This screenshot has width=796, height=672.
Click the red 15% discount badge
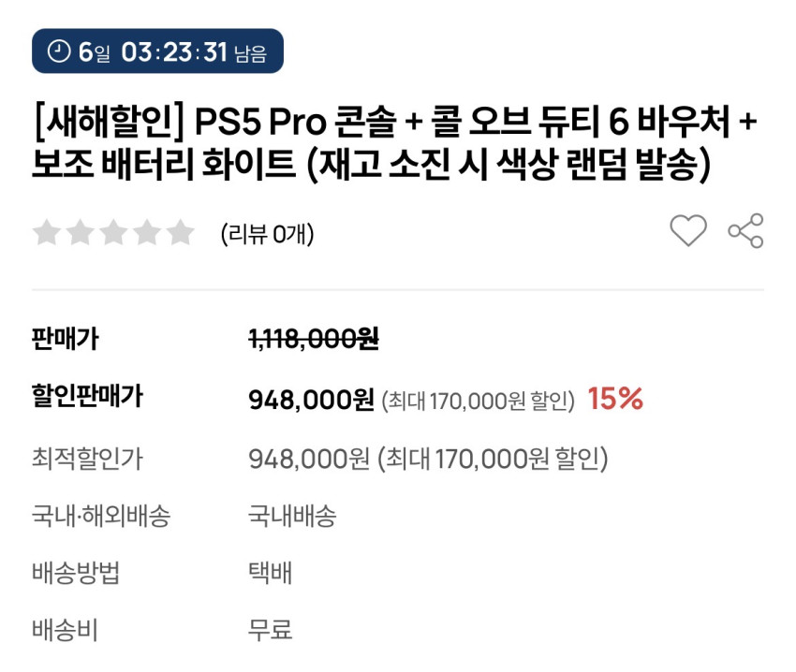[615, 400]
